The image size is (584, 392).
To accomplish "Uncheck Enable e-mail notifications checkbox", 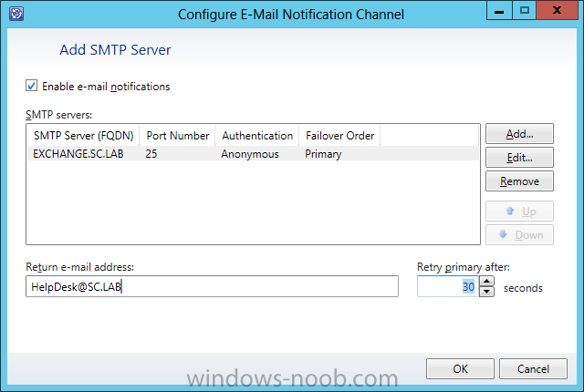I will (x=32, y=86).
